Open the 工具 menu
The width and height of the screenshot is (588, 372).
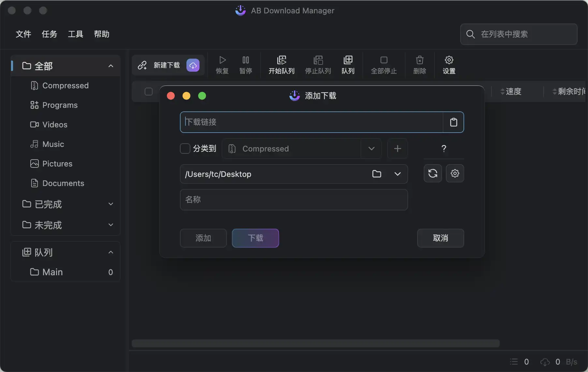[x=76, y=34]
